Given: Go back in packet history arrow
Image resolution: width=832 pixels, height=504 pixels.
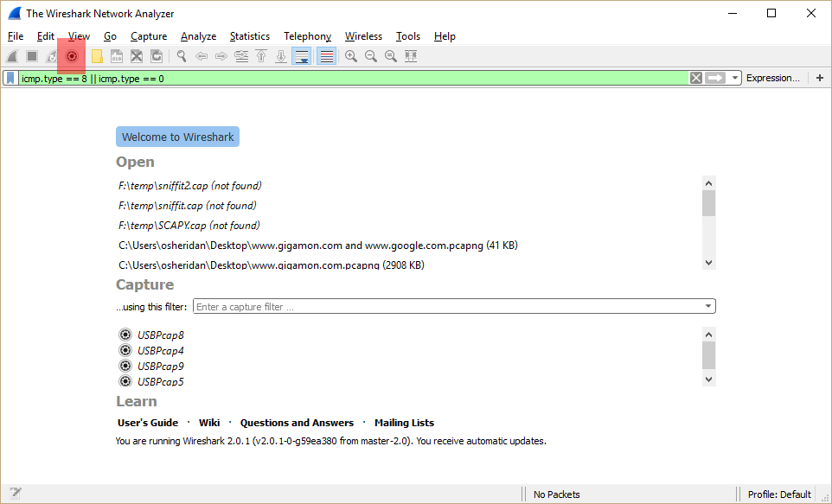Looking at the screenshot, I should tap(202, 56).
